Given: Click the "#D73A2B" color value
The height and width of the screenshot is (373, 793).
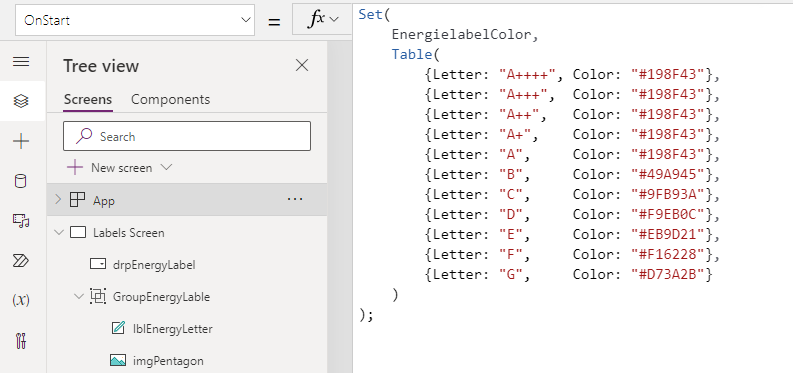Looking at the screenshot, I should point(668,274).
